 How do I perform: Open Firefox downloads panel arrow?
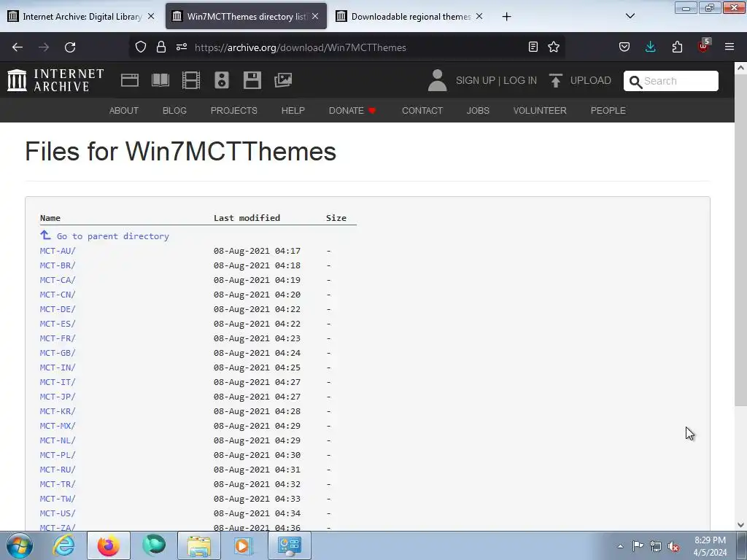coord(650,47)
